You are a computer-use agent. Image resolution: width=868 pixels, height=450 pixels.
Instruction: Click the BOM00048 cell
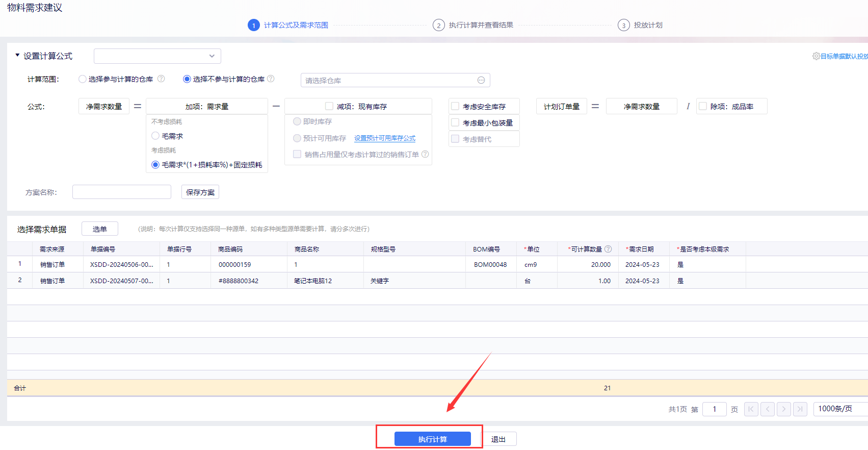pos(491,264)
